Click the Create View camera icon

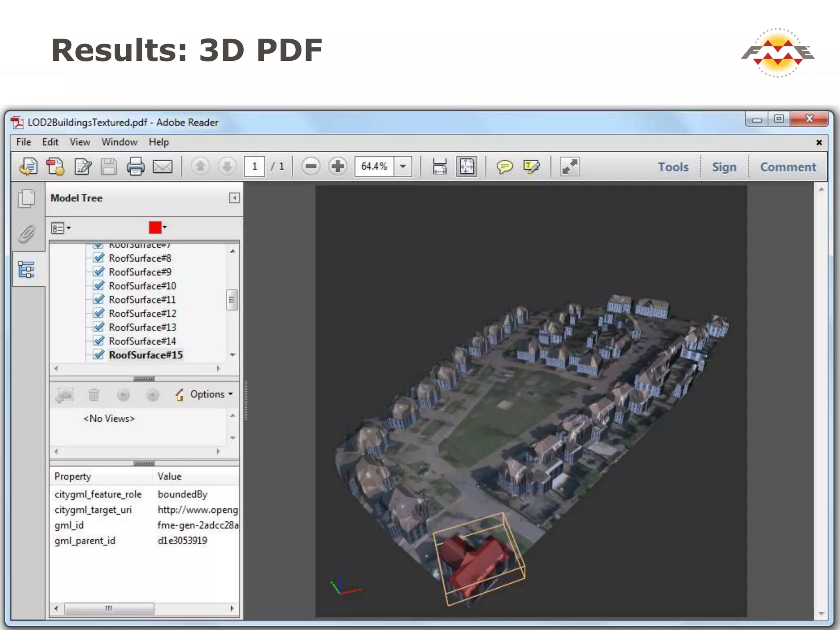64,395
